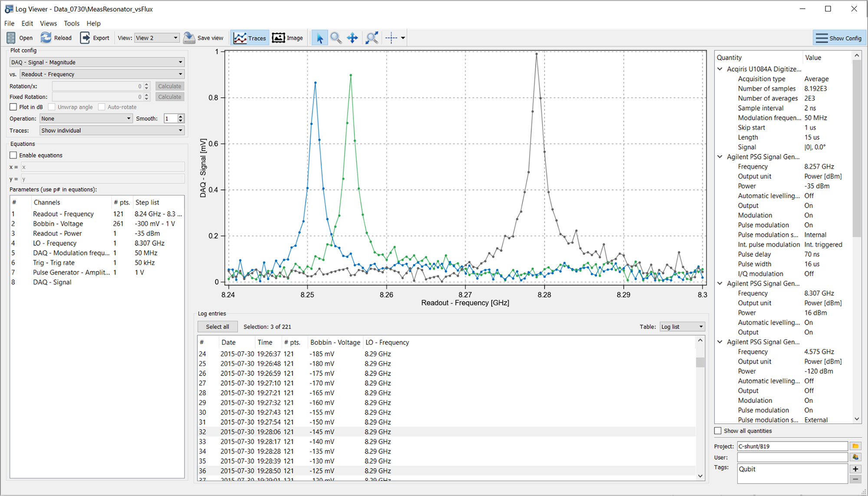Switch to Image plot mode

[287, 38]
